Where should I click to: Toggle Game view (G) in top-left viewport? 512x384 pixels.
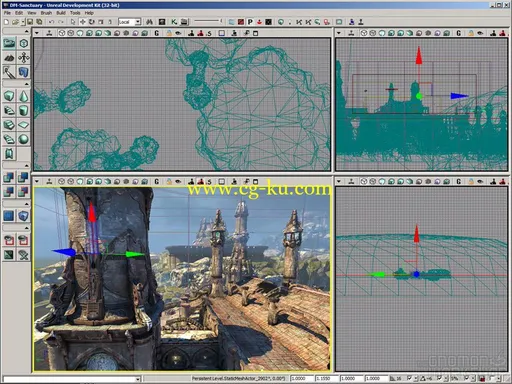coord(157,33)
